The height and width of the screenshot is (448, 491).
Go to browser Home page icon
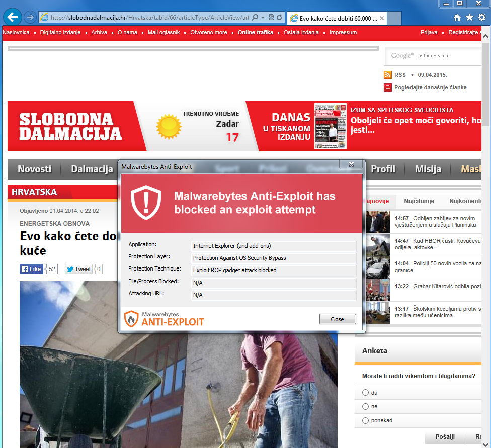click(x=457, y=18)
